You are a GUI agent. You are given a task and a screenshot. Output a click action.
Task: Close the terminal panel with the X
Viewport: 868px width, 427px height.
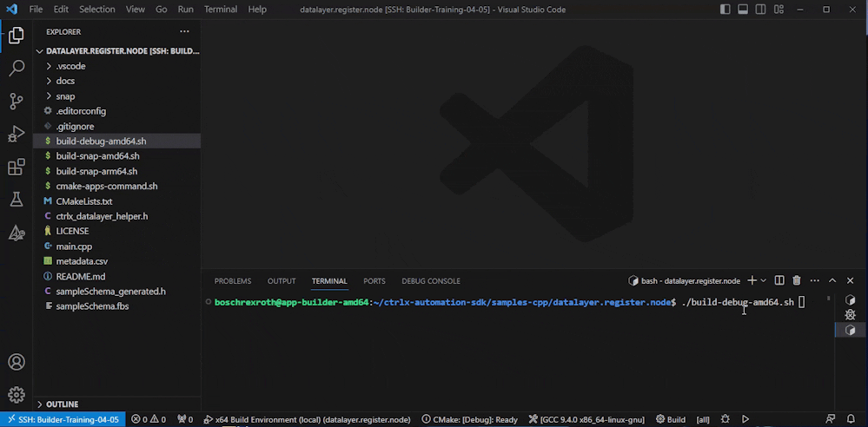click(x=851, y=280)
